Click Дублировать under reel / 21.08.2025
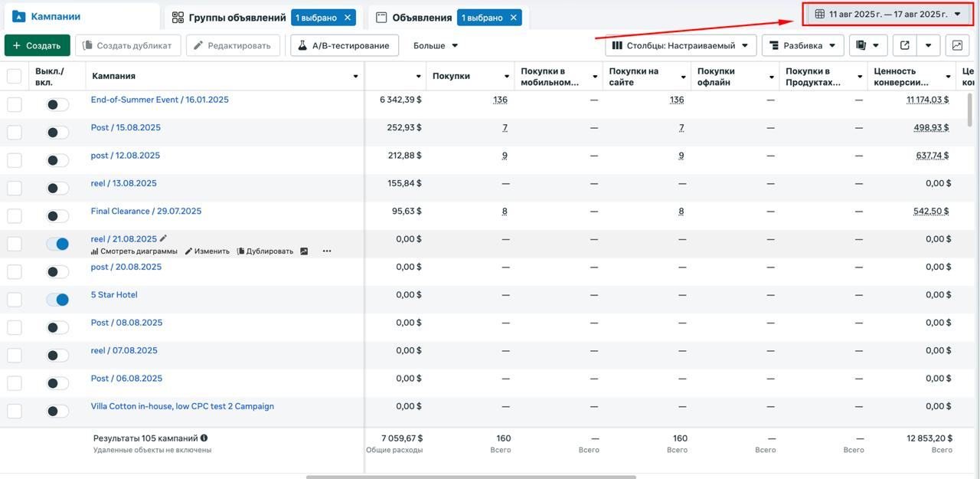The height and width of the screenshot is (479, 980). coord(265,251)
